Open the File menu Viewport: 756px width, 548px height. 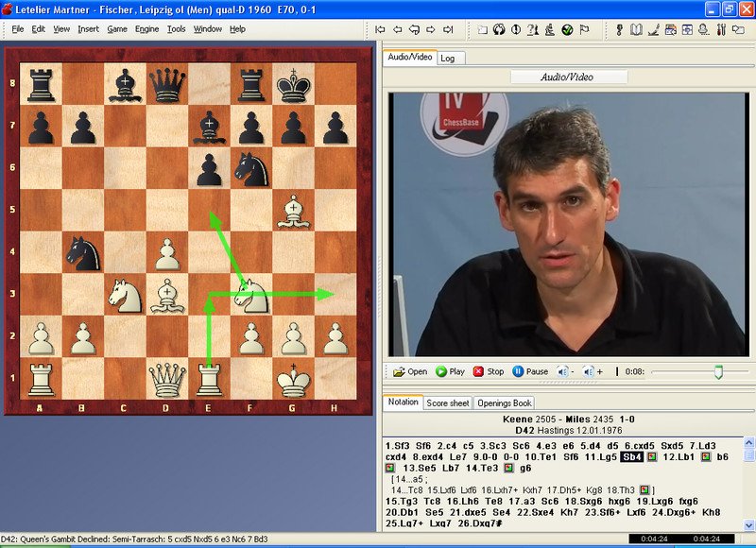click(x=18, y=29)
